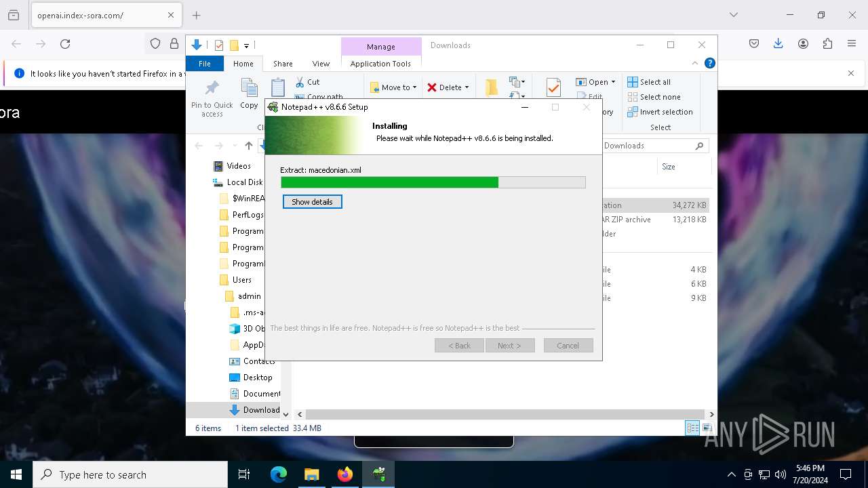Open Firefox extensions icon
This screenshot has width=868, height=488.
tap(827, 44)
